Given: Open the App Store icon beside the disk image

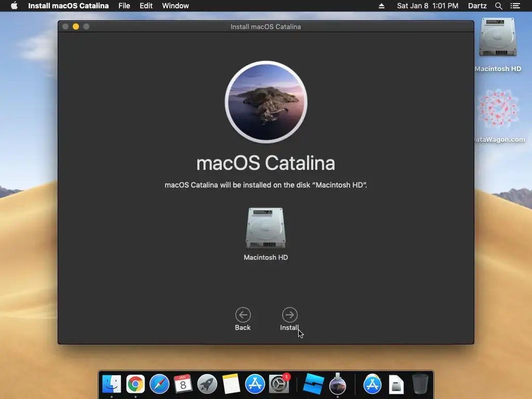Looking at the screenshot, I should click(x=372, y=384).
